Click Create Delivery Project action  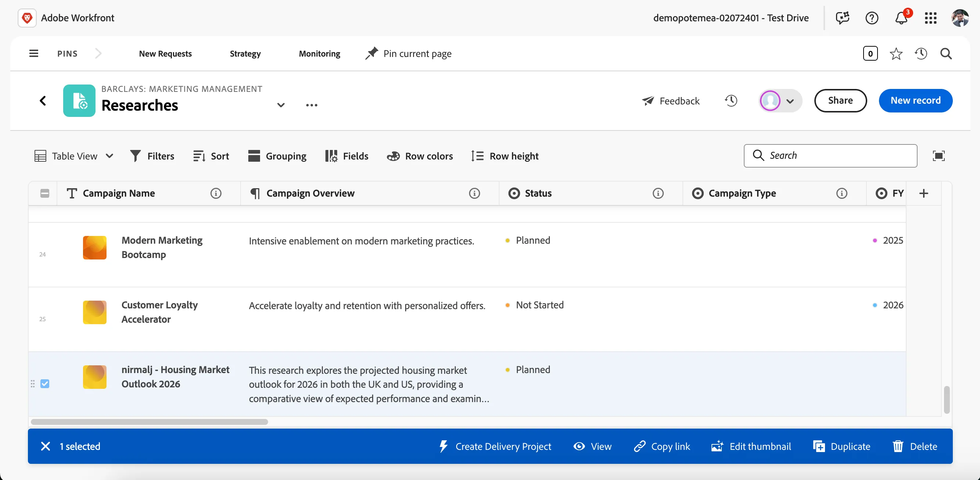495,446
